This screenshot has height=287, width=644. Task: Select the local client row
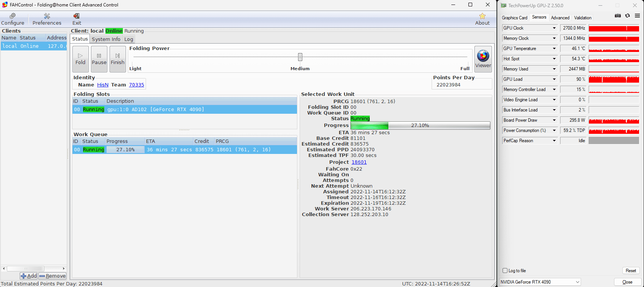point(34,46)
